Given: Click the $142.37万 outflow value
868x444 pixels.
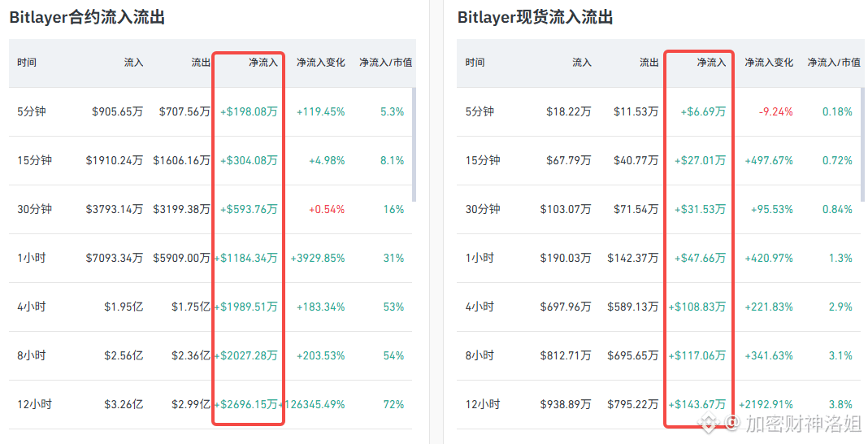Looking at the screenshot, I should click(x=633, y=258).
